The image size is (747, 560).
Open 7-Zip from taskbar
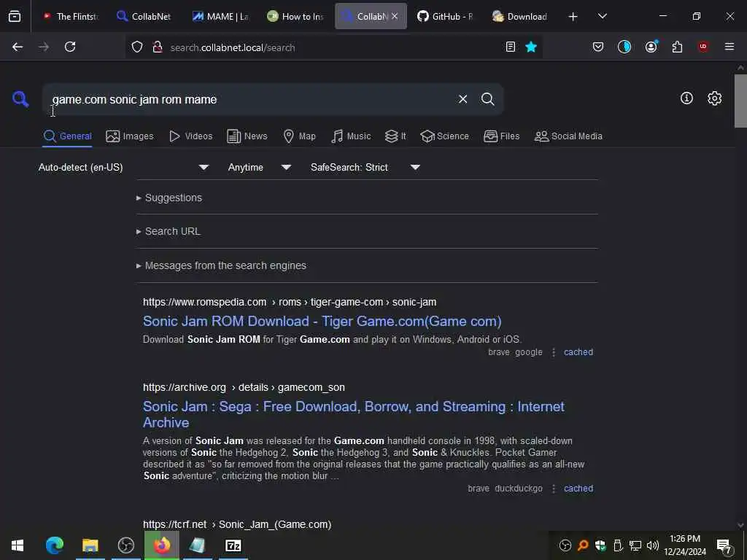pos(233,545)
